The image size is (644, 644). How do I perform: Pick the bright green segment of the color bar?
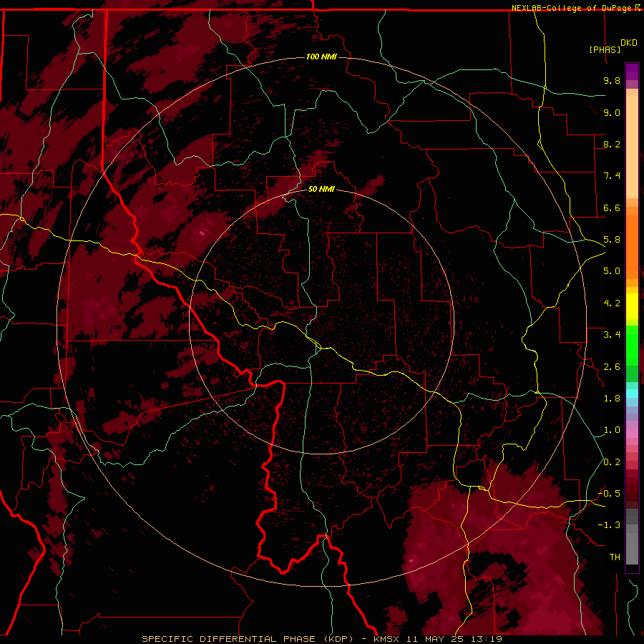[632, 345]
